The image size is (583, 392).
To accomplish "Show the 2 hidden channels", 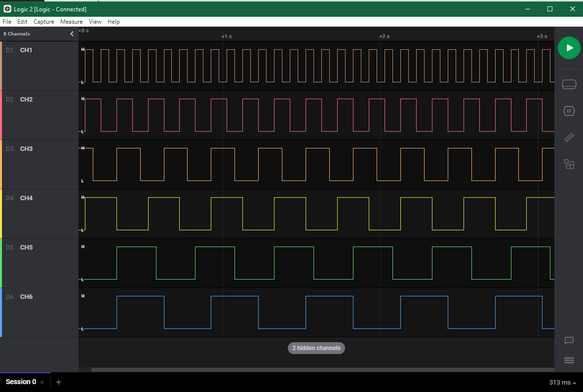I will pyautogui.click(x=316, y=348).
